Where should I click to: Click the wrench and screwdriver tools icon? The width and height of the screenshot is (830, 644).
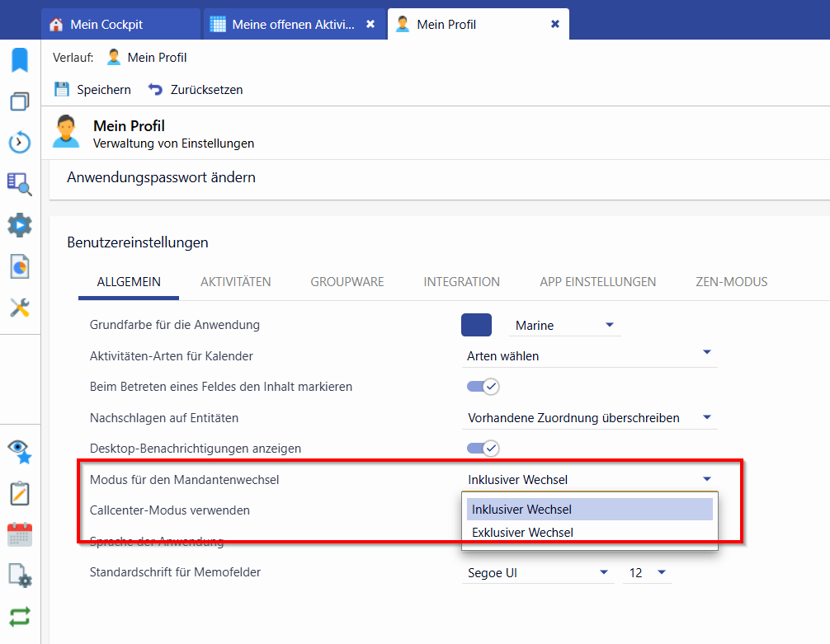coord(20,308)
